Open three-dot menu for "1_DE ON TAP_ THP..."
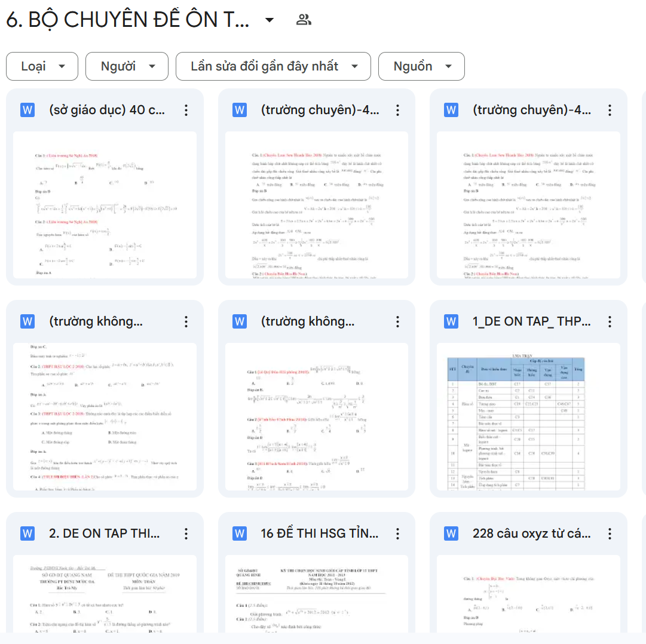 point(610,322)
